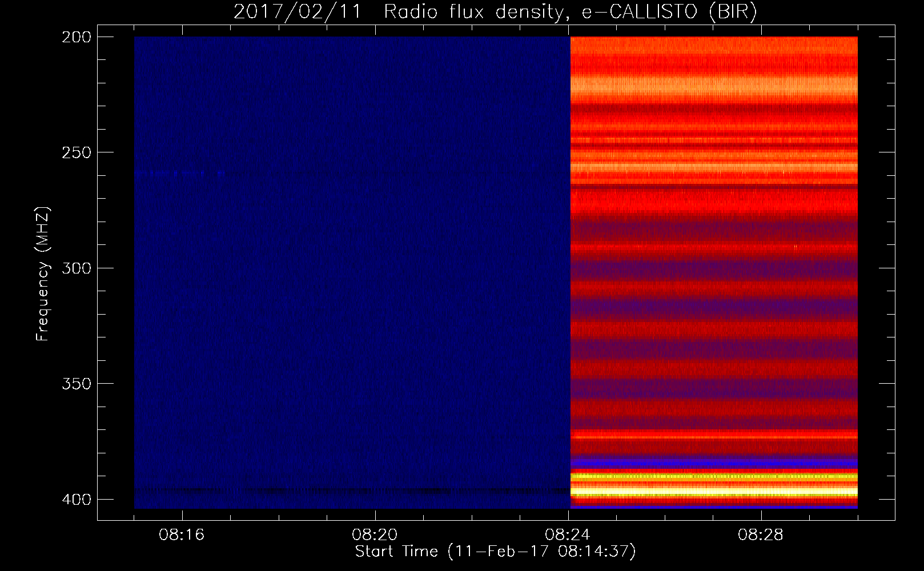The image size is (924, 571).
Task: Click the 300 frequency tick label
Action: click(77, 268)
